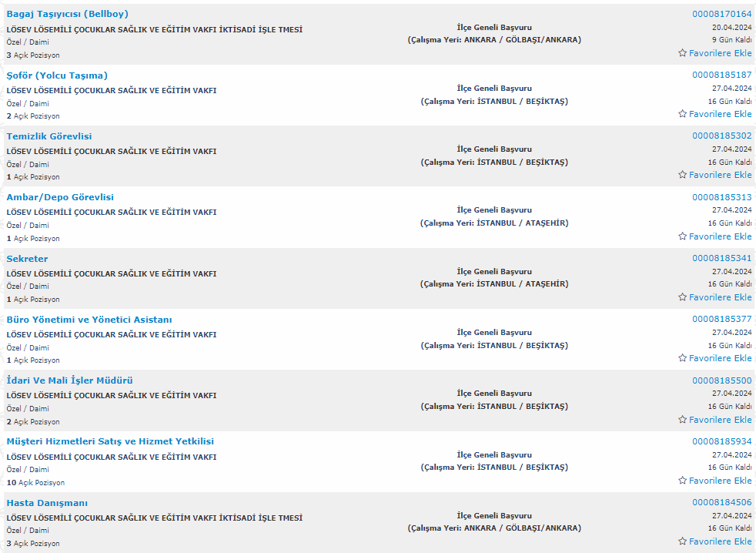756x553 pixels.
Task: Click posting number 00008185313
Action: point(721,197)
